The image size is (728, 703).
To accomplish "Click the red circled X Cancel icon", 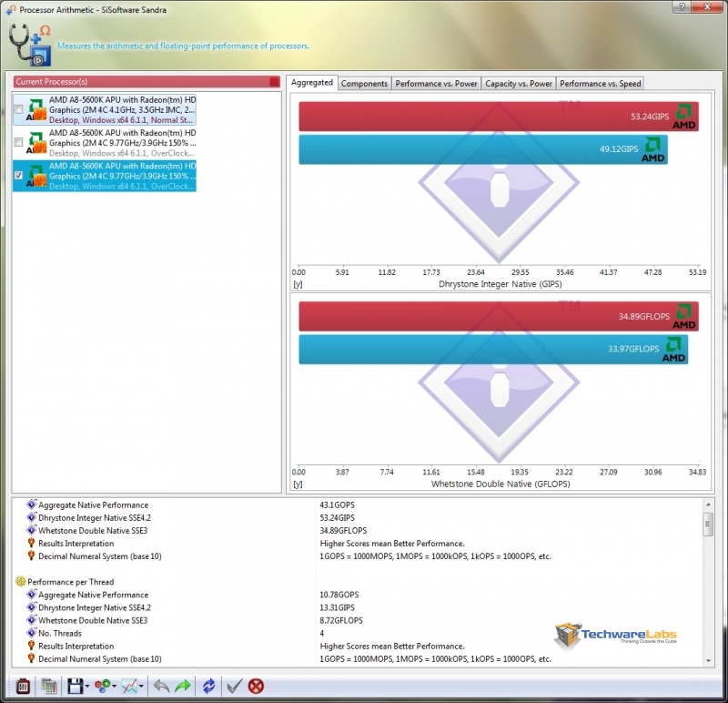I will pos(256,686).
